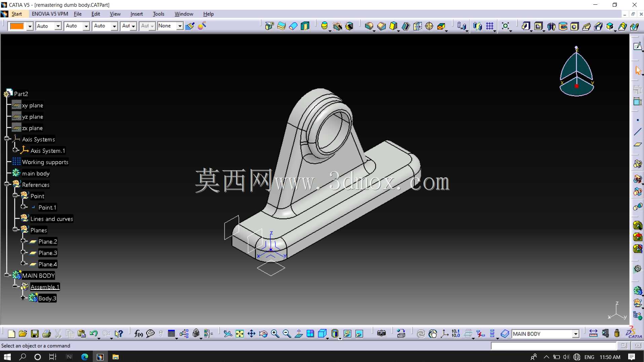Click the Zoom Out magnifier
Screen dimensions: 644x362
point(287,333)
